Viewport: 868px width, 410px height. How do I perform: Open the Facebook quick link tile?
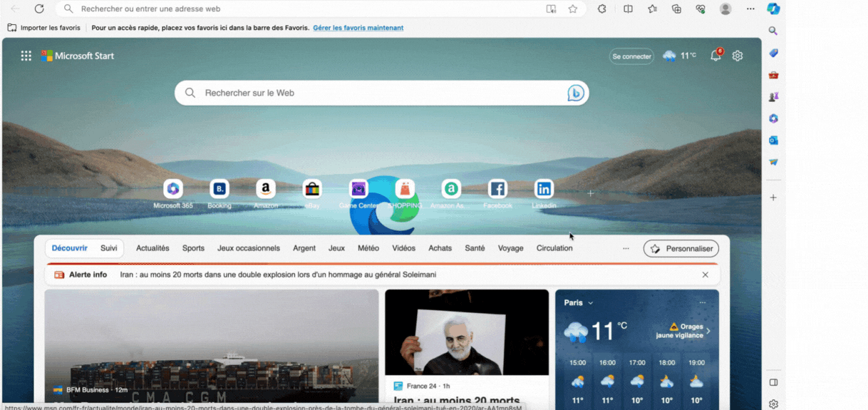[x=497, y=189]
